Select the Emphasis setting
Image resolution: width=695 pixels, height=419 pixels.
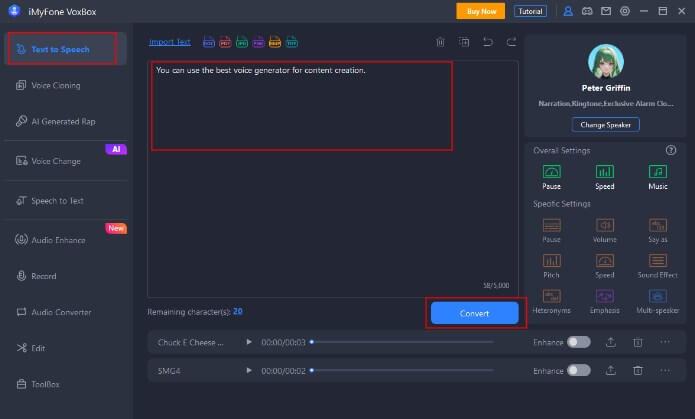pyautogui.click(x=605, y=302)
